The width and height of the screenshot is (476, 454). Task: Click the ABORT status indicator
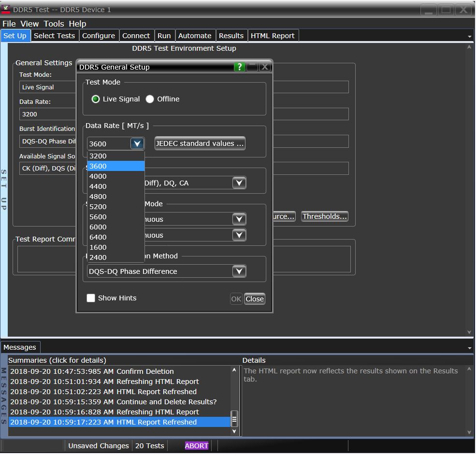pyautogui.click(x=196, y=446)
